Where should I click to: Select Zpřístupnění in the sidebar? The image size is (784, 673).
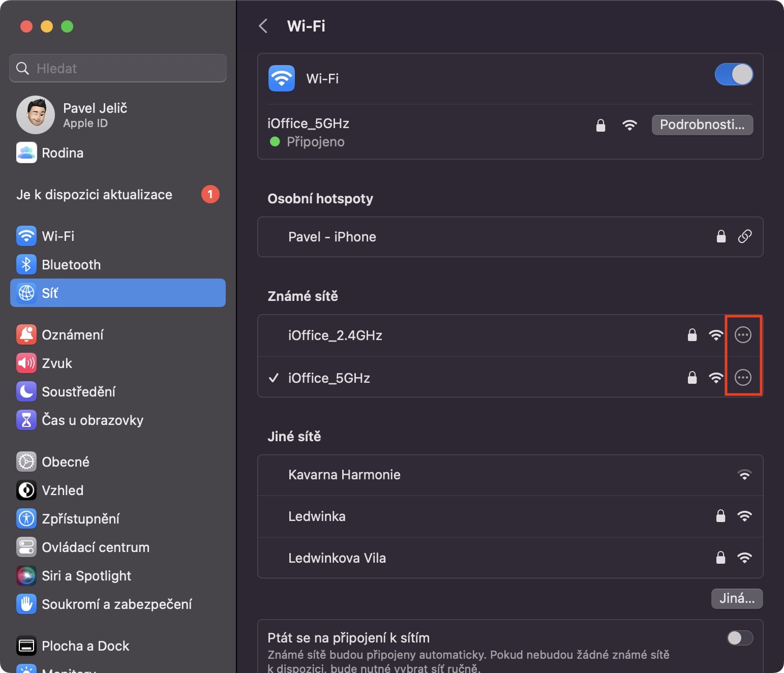click(80, 519)
